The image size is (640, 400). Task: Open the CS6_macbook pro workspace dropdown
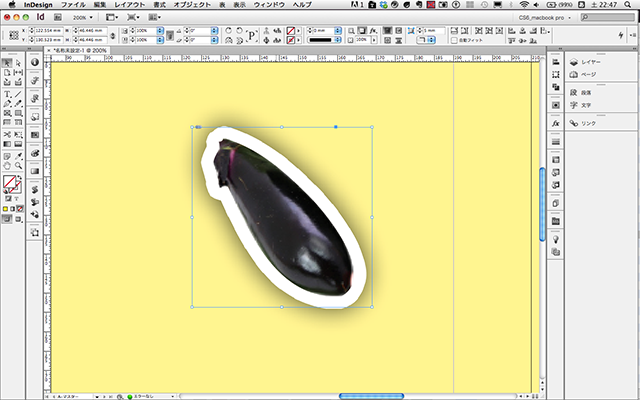[x=545, y=18]
